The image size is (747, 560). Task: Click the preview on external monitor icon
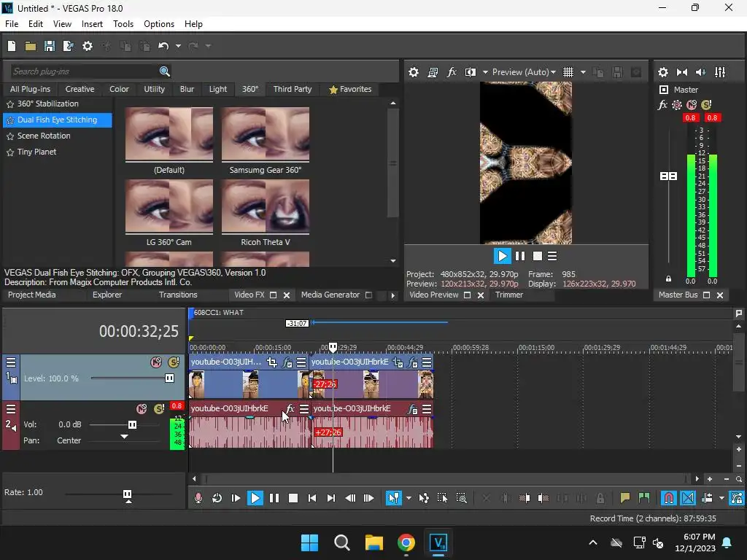(433, 72)
